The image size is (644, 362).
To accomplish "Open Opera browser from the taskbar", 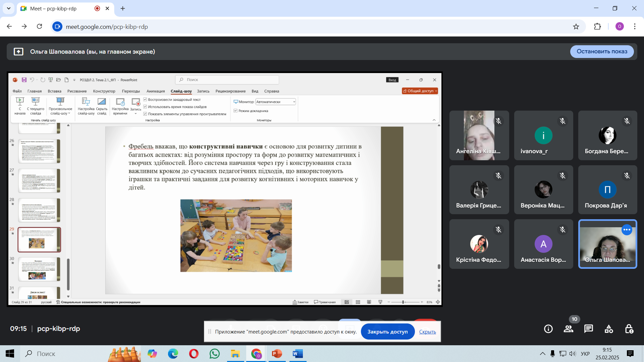I will click(194, 354).
